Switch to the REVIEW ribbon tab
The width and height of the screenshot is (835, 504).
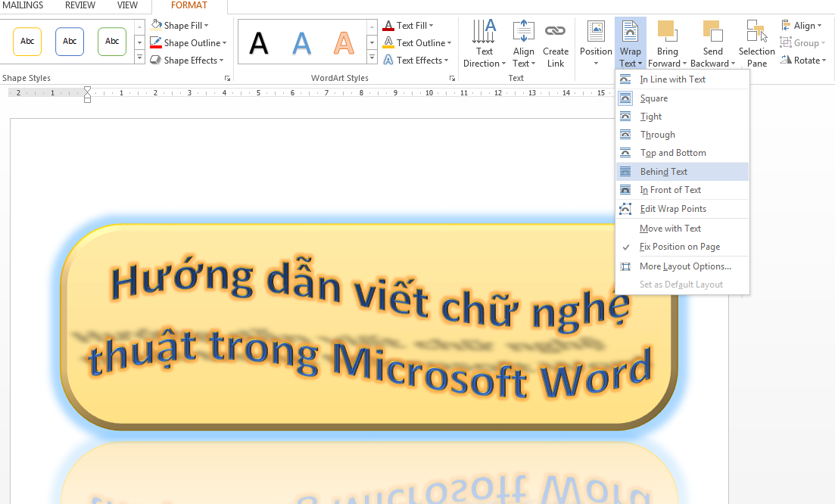[79, 5]
